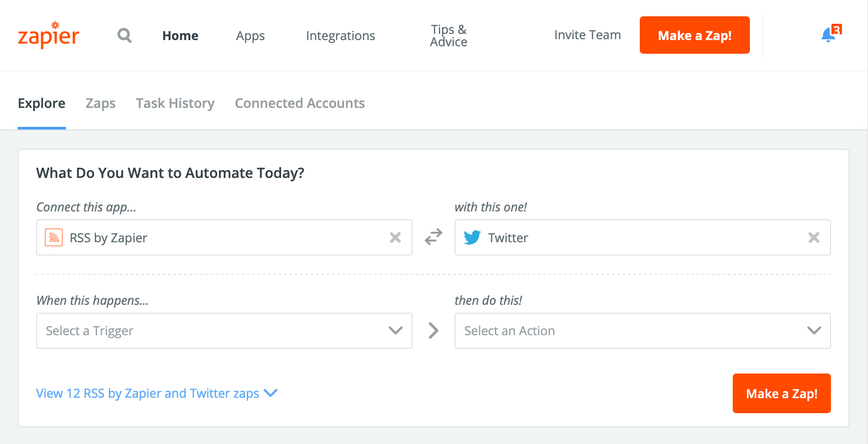Open Tips & Advice menu
868x444 pixels.
tap(449, 35)
